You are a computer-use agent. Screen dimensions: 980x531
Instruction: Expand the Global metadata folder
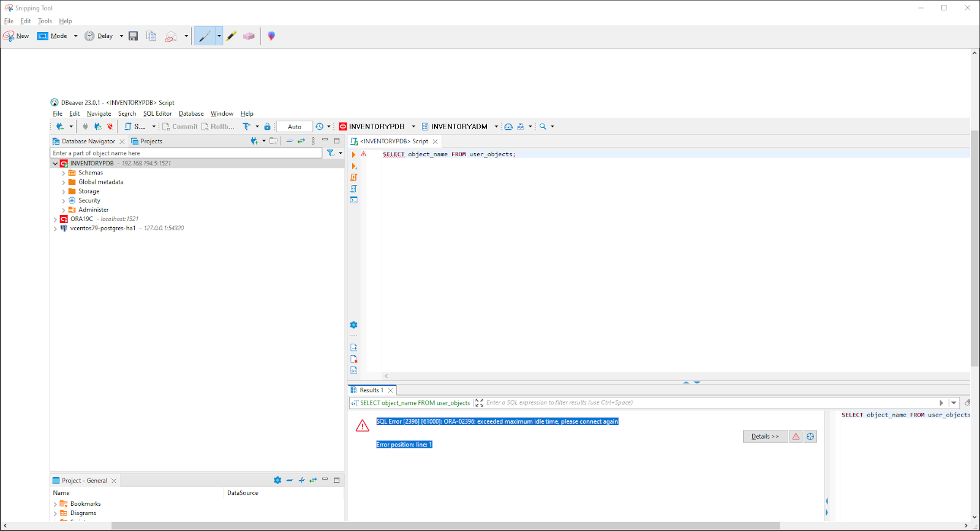(63, 183)
